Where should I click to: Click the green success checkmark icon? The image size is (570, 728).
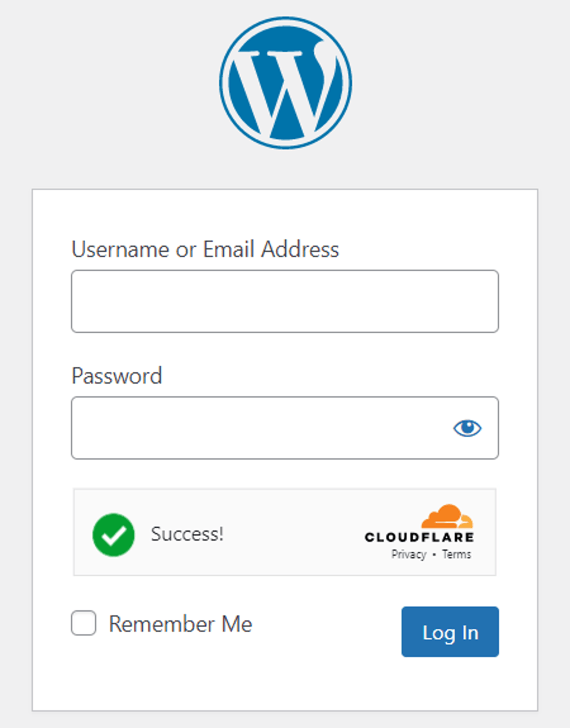pyautogui.click(x=113, y=534)
